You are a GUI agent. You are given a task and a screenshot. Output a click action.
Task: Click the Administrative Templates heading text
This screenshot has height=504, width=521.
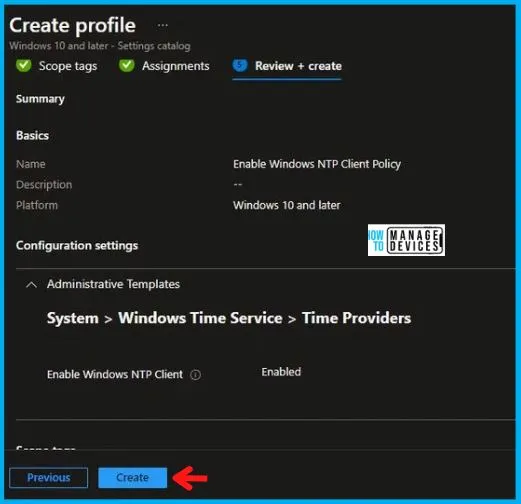[113, 284]
